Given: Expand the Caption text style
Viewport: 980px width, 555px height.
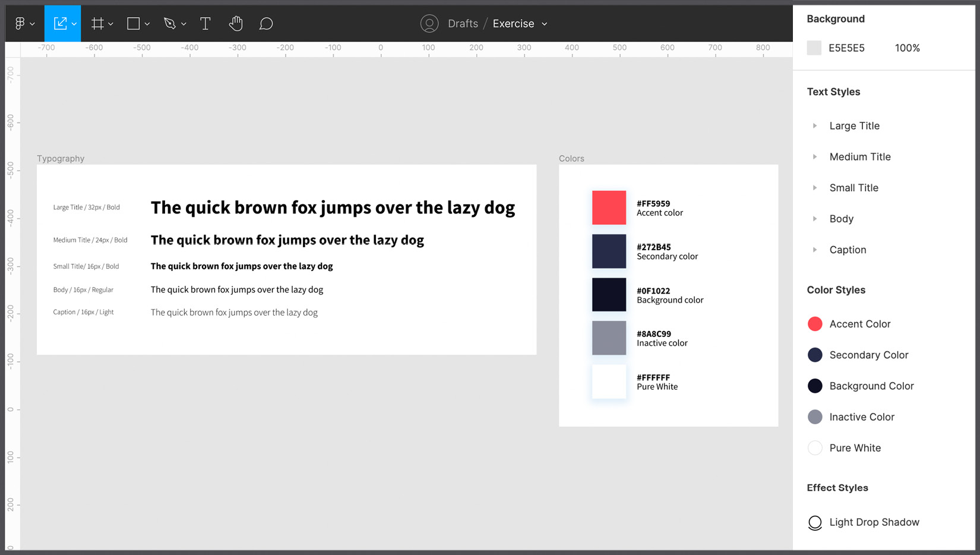Looking at the screenshot, I should [x=814, y=250].
